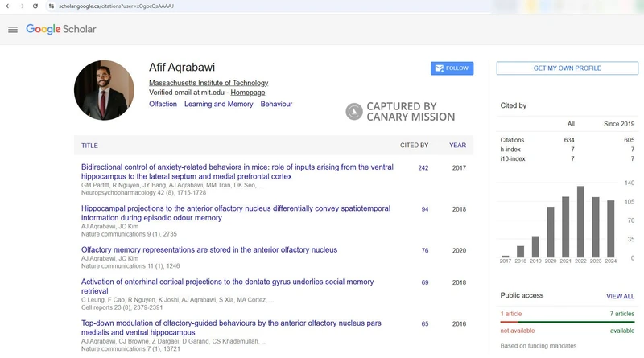The height and width of the screenshot is (358, 644).
Task: Click the 2022 bar in citation chart
Action: [580, 222]
